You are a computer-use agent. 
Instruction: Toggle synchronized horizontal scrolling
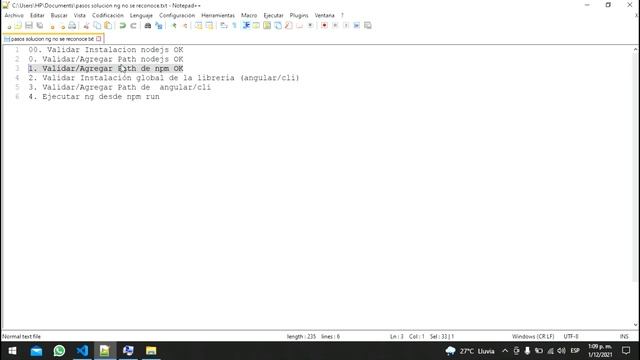pyautogui.click(x=209, y=26)
